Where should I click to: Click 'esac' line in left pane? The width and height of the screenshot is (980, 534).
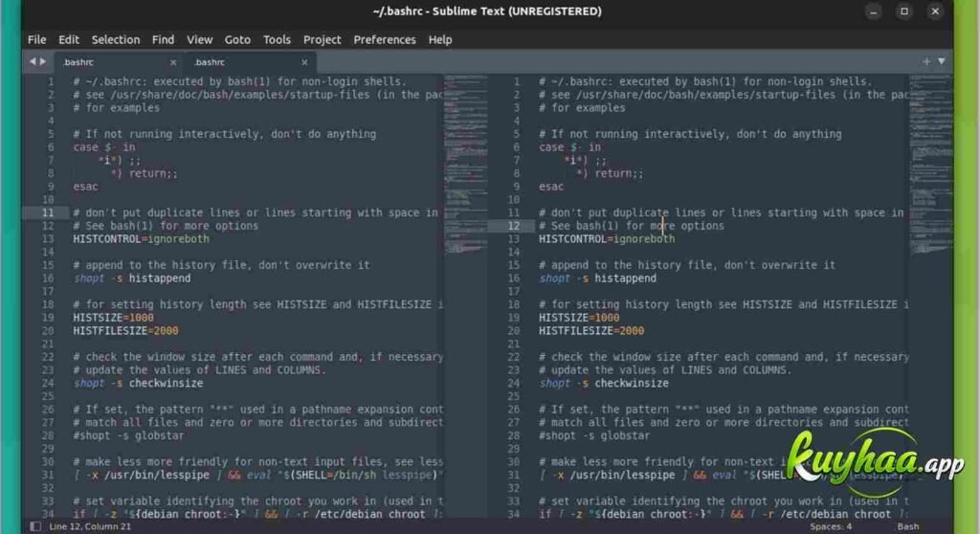[85, 187]
